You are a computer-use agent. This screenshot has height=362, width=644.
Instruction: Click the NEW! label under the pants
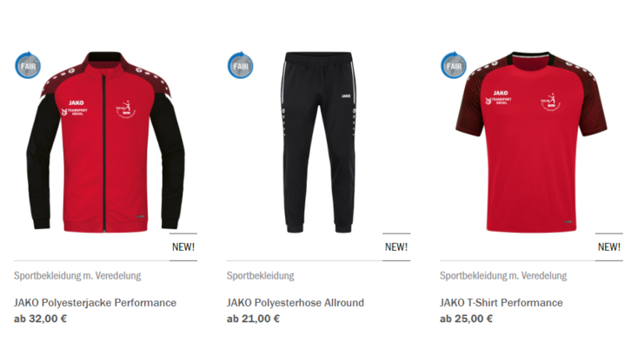(x=396, y=247)
